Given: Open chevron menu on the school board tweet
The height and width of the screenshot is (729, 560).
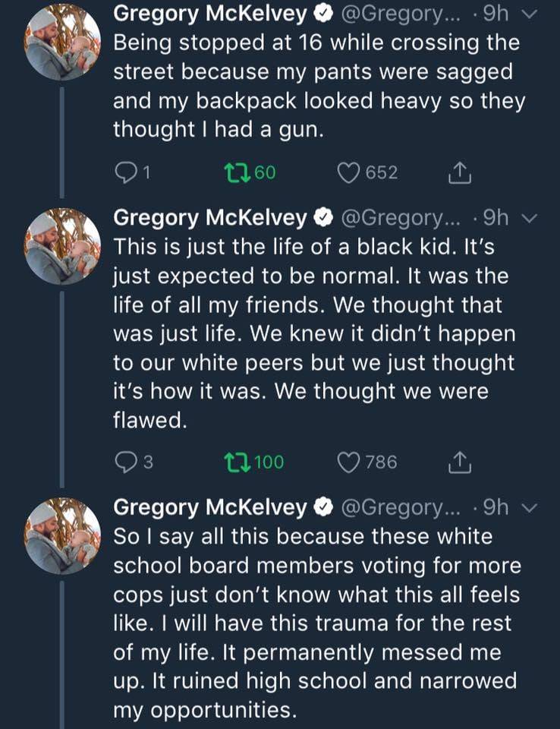Looking at the screenshot, I should 531,508.
